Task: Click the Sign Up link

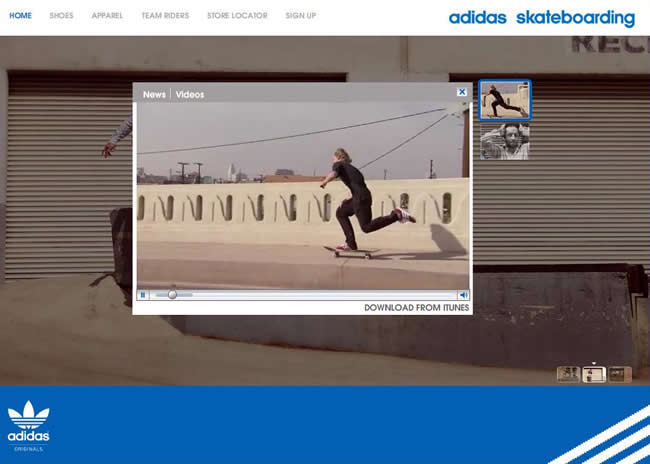Action: point(301,16)
